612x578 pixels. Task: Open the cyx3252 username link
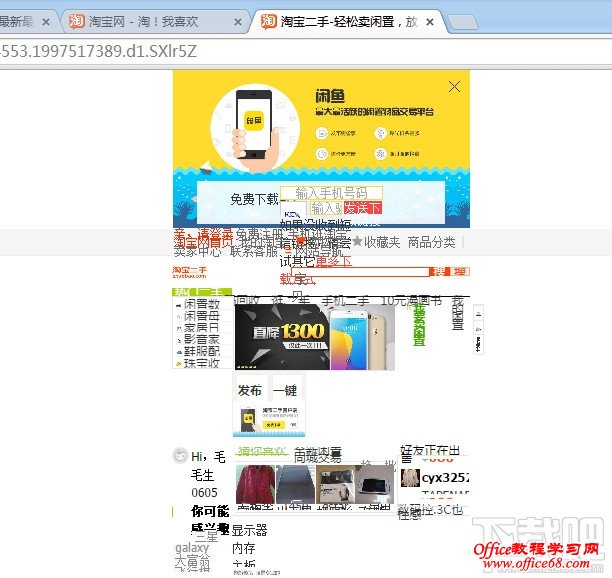tap(445, 478)
